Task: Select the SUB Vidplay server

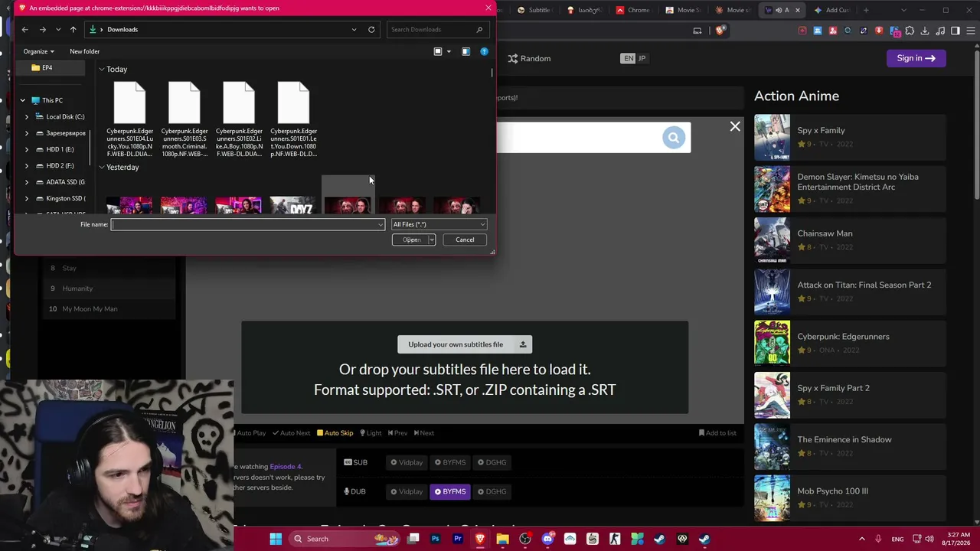Action: coord(407,462)
